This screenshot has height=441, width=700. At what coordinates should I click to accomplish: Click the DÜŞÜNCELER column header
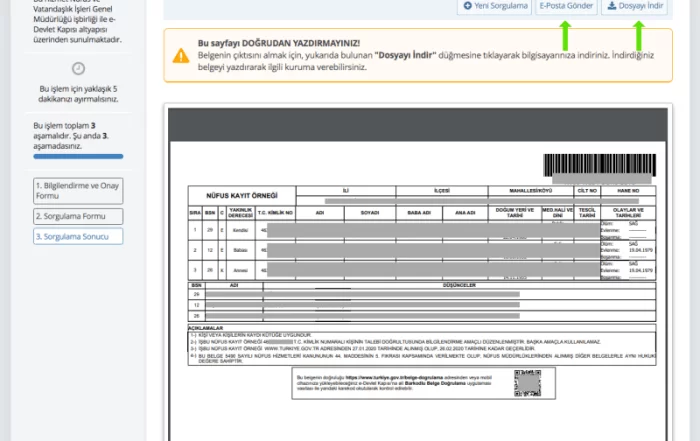459,285
